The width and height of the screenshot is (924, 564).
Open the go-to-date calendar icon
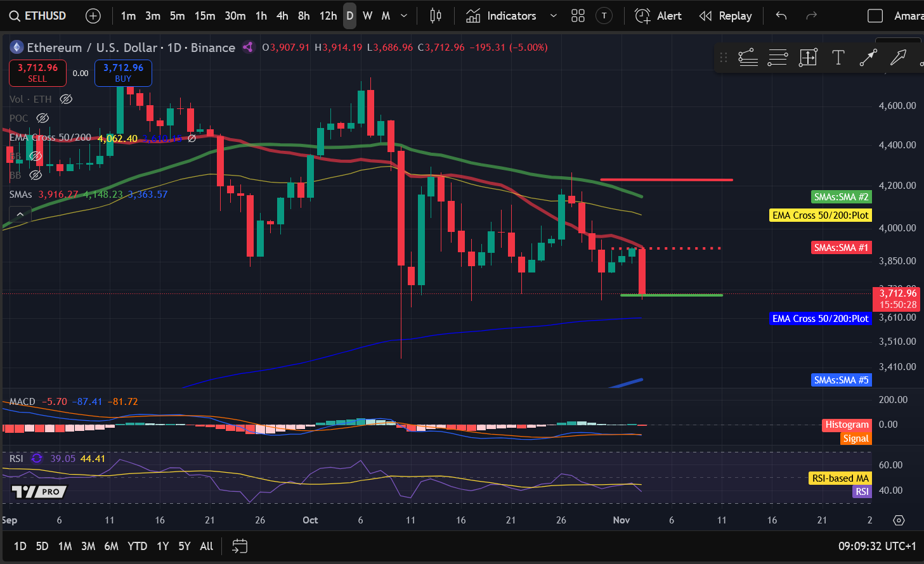[x=240, y=546]
